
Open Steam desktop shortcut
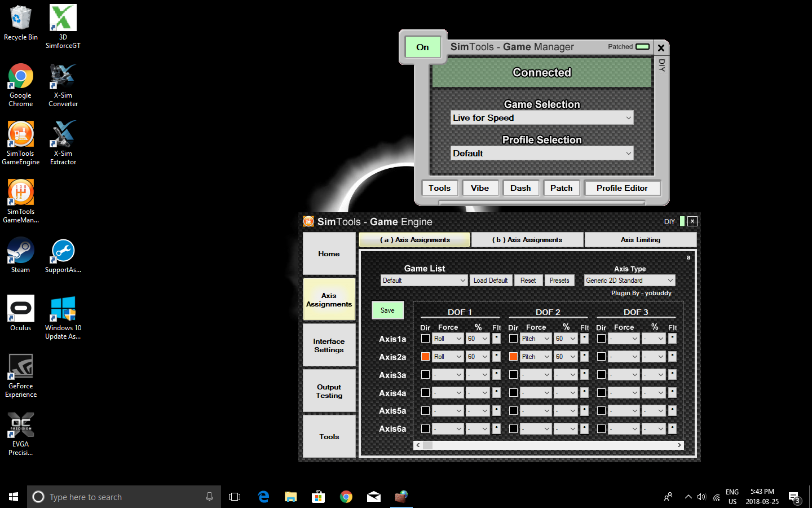(x=21, y=256)
